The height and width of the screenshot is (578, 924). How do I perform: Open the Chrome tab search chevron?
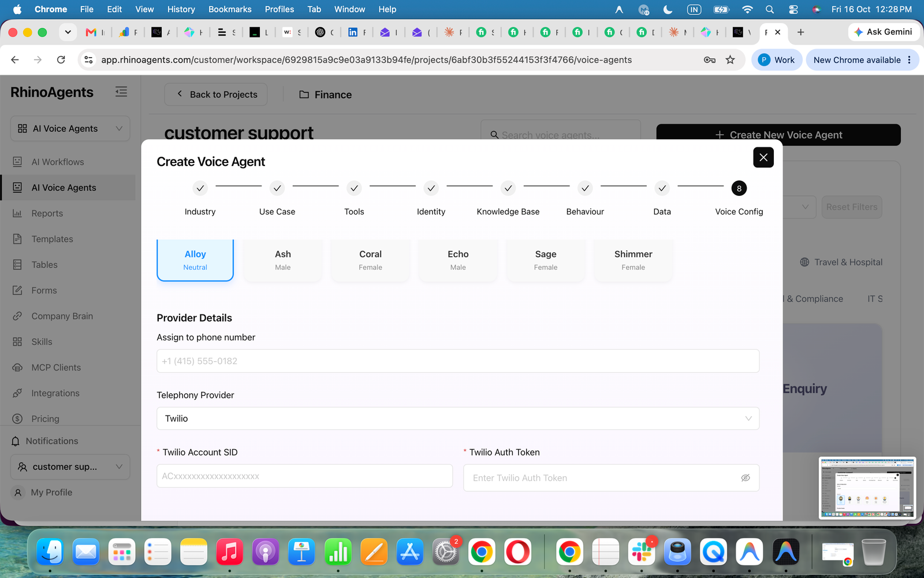click(x=68, y=32)
